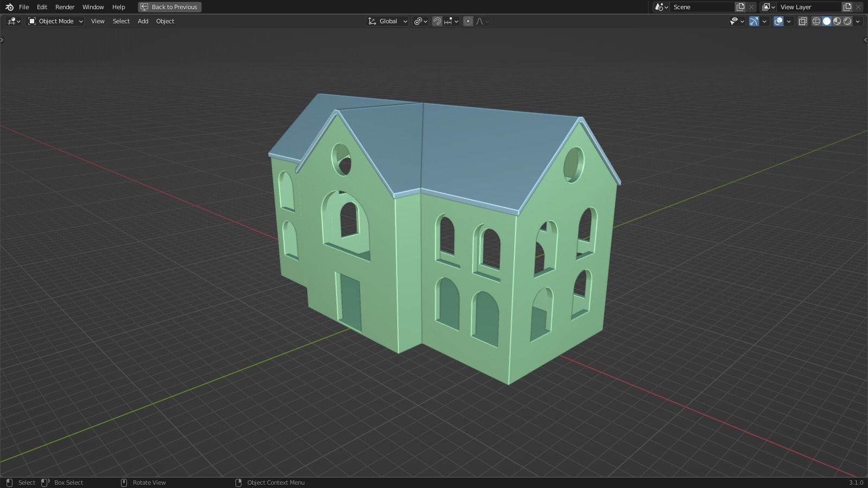Toggle snapping magnet icon
The image size is (868, 488).
[437, 21]
